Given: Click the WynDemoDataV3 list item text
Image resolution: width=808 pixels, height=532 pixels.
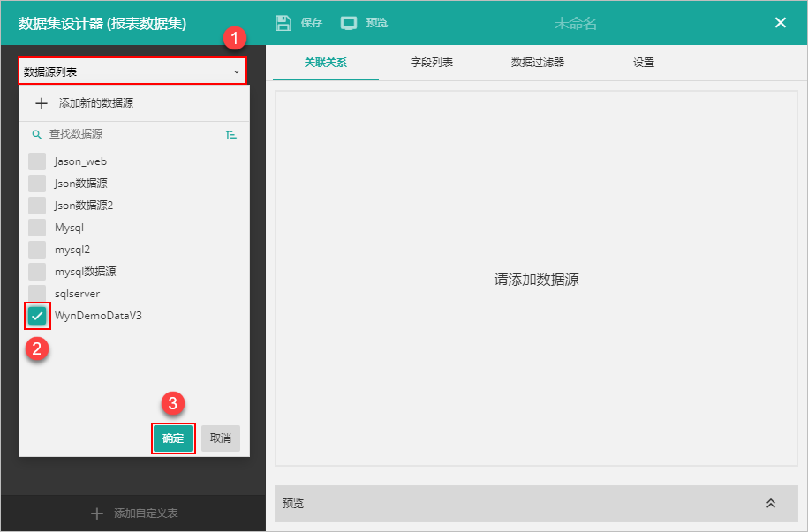Looking at the screenshot, I should [98, 316].
